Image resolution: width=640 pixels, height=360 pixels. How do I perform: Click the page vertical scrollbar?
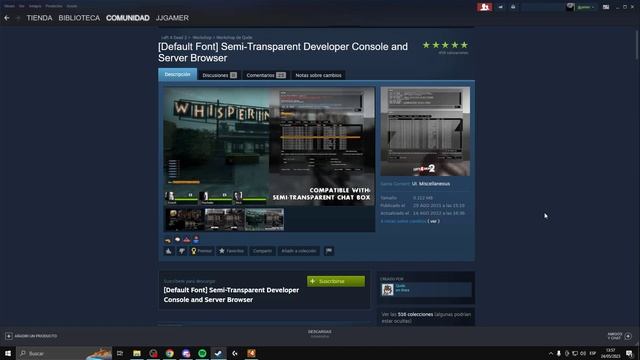(637, 45)
